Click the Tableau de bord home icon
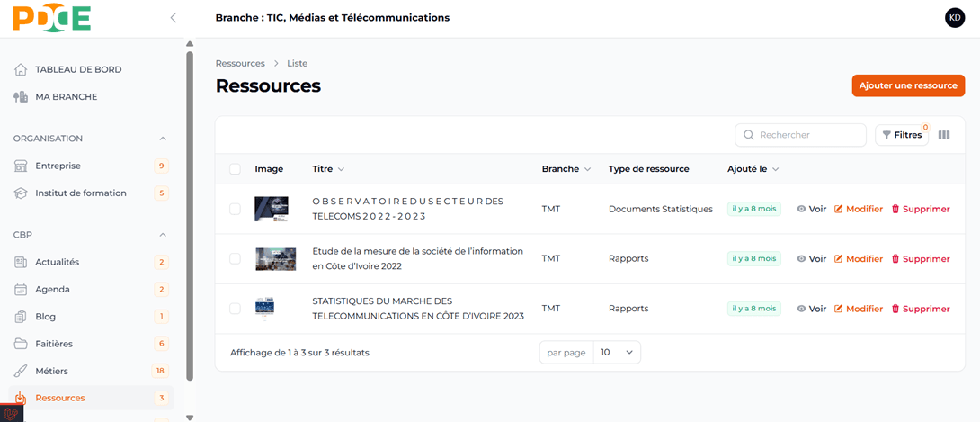 [21, 69]
